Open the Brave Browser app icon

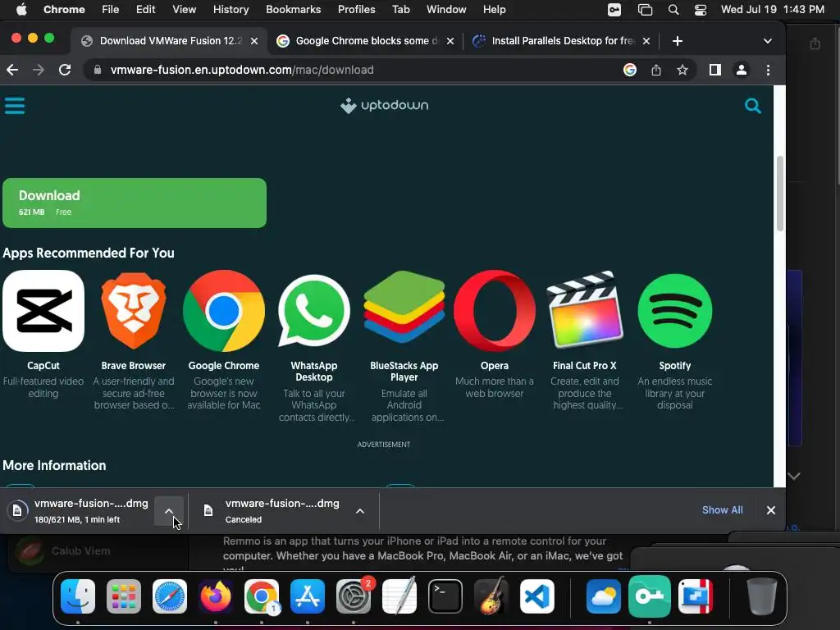pos(134,311)
